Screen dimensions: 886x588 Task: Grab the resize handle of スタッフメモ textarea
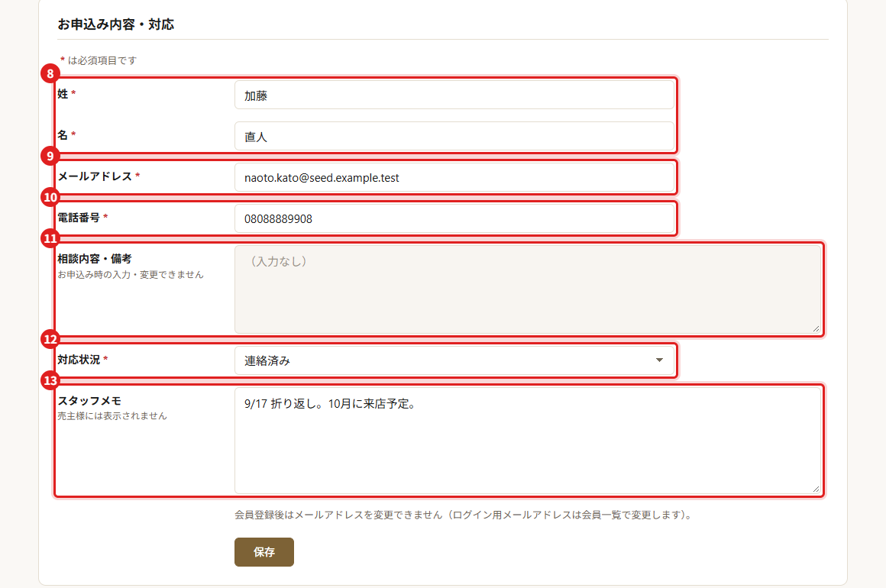coord(816,489)
